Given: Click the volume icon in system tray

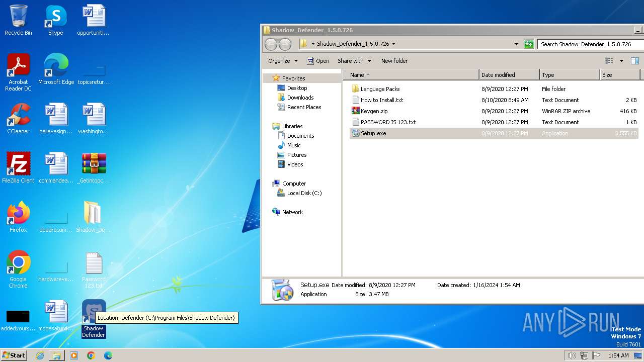Looking at the screenshot, I should tap(572, 355).
